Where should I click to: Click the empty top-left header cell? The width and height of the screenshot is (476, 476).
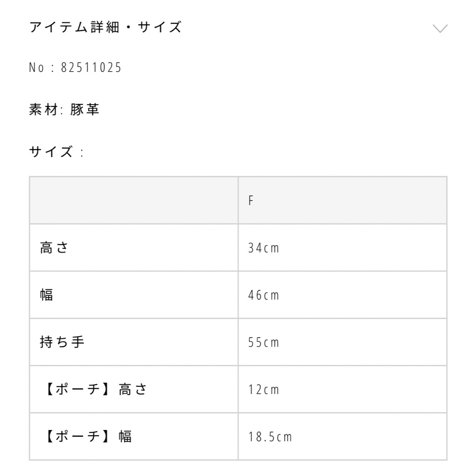click(134, 201)
